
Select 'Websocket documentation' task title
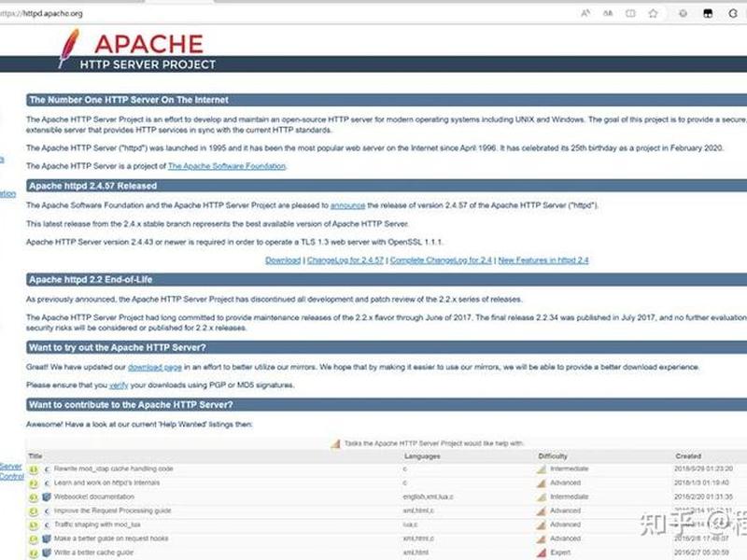[x=94, y=497]
